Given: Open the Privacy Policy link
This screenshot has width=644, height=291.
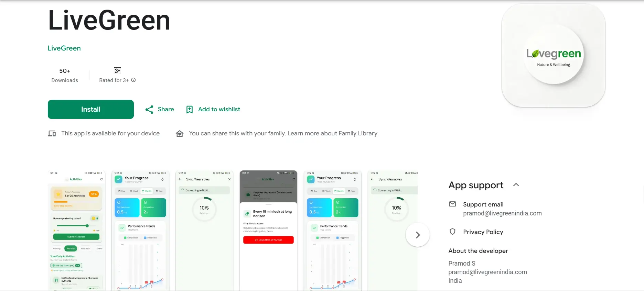Looking at the screenshot, I should pyautogui.click(x=483, y=232).
